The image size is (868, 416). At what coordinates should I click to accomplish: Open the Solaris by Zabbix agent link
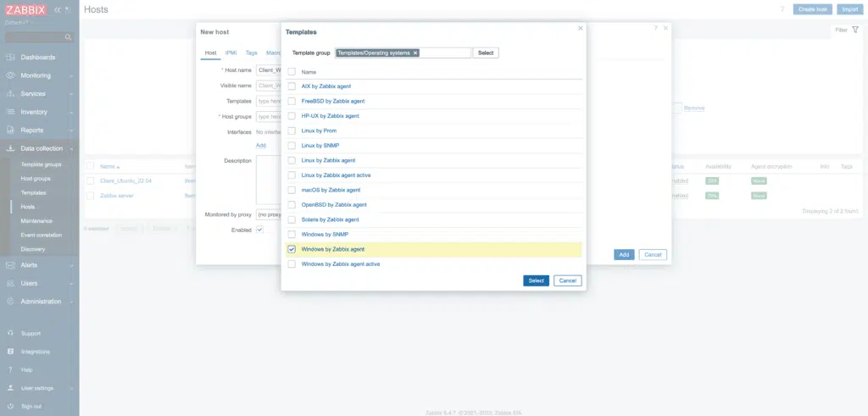pyautogui.click(x=330, y=219)
